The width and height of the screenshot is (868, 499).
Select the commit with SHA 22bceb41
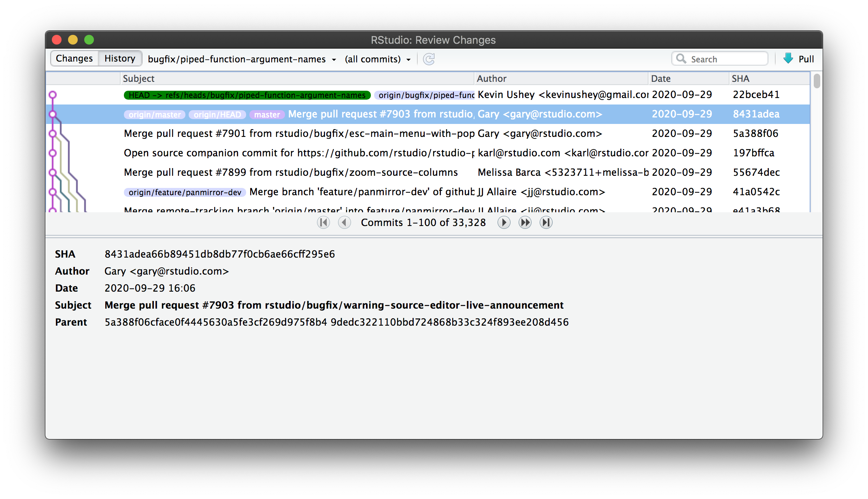[428, 95]
